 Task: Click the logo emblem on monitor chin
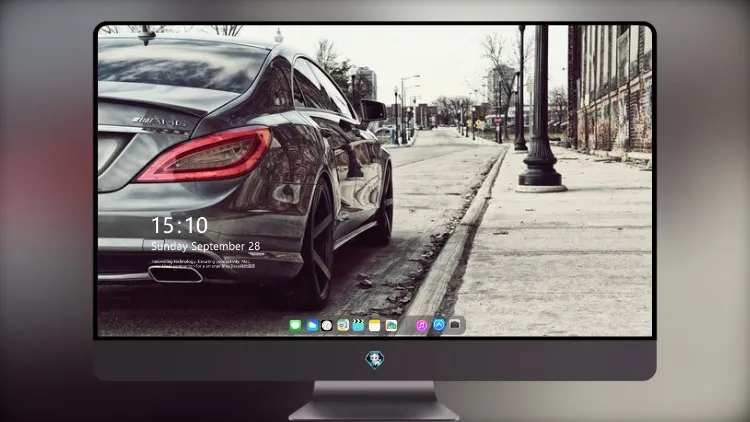(x=375, y=360)
